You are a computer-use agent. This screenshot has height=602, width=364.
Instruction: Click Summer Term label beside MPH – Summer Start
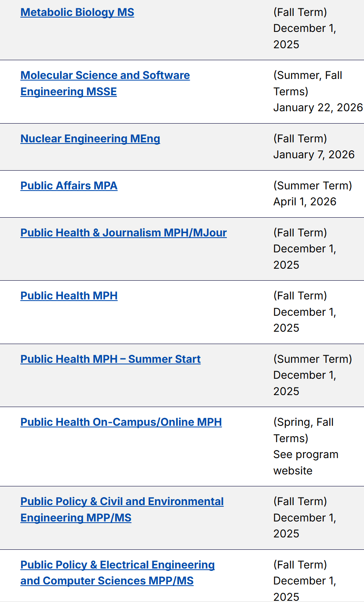point(313,359)
